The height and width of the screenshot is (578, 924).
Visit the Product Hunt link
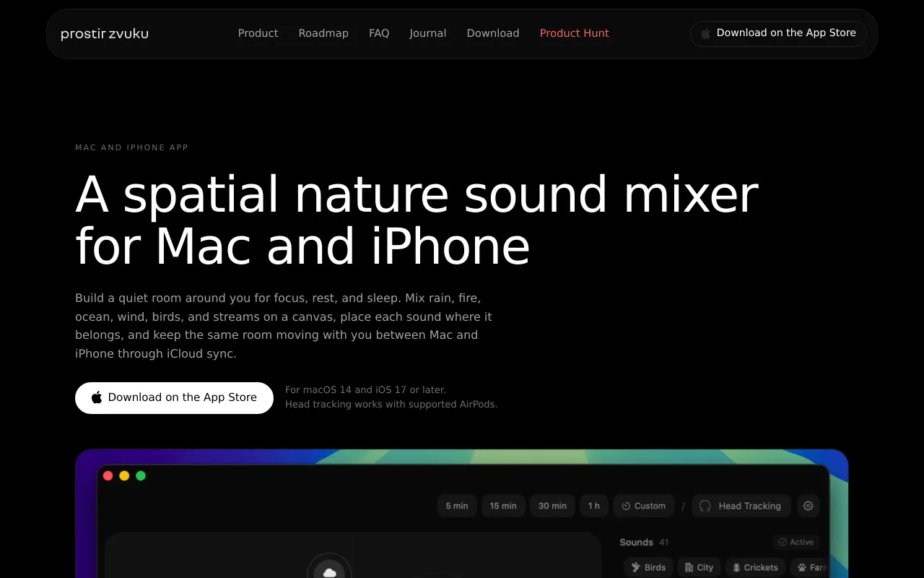pos(575,33)
